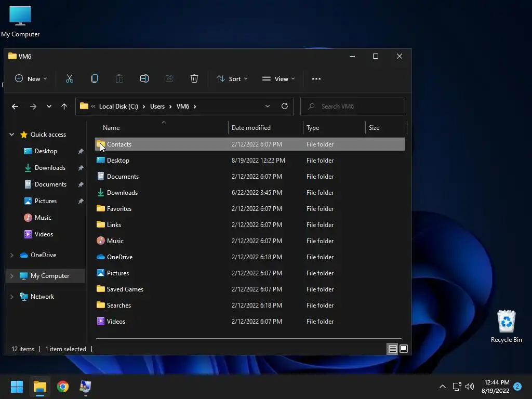532x399 pixels.
Task: Click the Share icon in toolbar
Action: pyautogui.click(x=169, y=79)
